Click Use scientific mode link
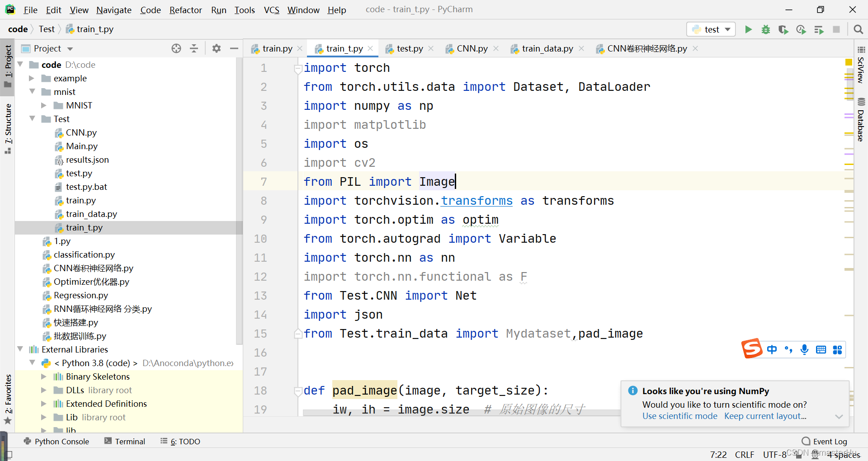 pyautogui.click(x=680, y=416)
